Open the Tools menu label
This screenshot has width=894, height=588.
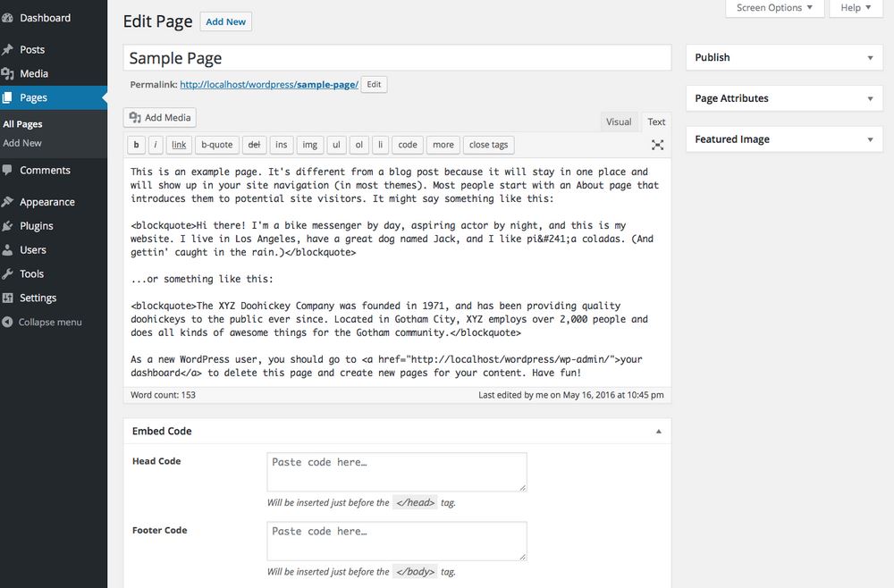(x=32, y=273)
